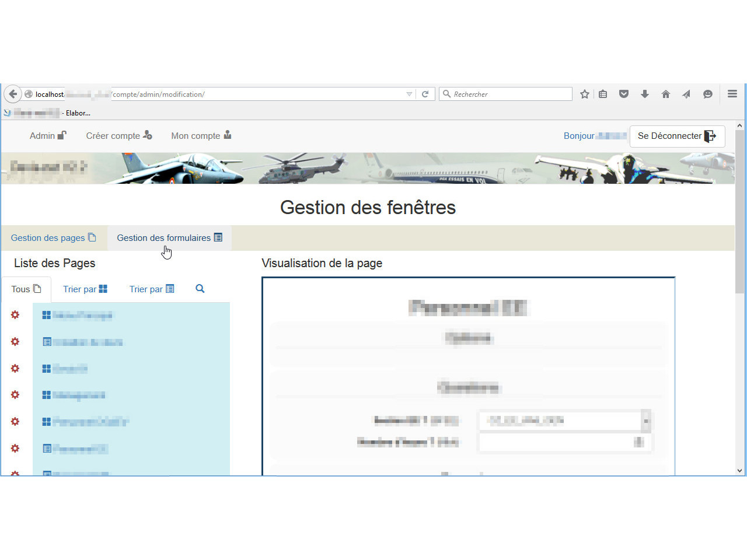The height and width of the screenshot is (560, 747).
Task: Click the browser home icon
Action: point(665,94)
